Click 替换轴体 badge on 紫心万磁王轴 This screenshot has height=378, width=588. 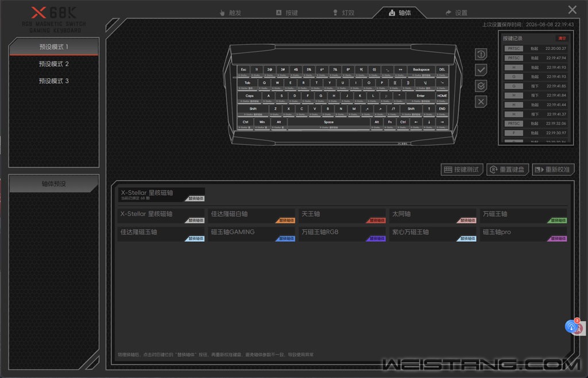[467, 238]
